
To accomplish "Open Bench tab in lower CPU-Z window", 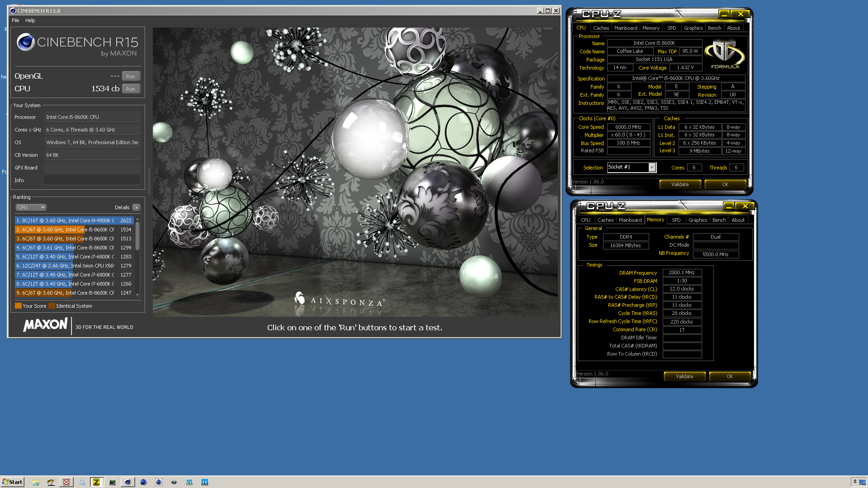I will click(x=719, y=220).
